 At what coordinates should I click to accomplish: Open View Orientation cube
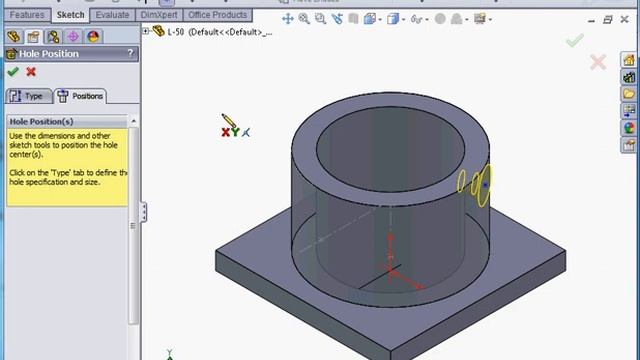(x=370, y=19)
